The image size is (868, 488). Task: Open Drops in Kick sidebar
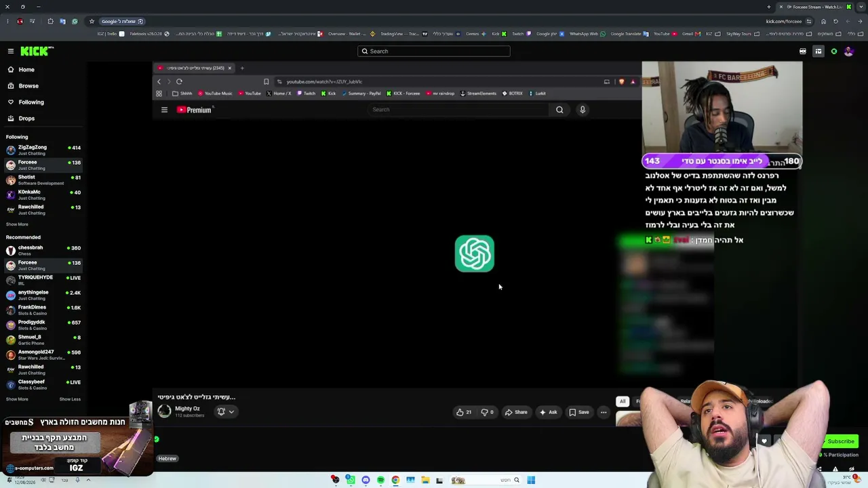click(26, 119)
